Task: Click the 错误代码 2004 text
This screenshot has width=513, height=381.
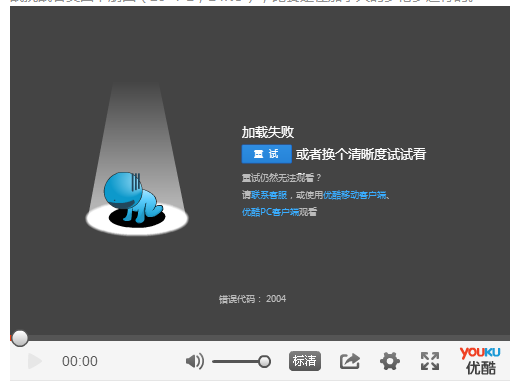Action: (x=252, y=299)
